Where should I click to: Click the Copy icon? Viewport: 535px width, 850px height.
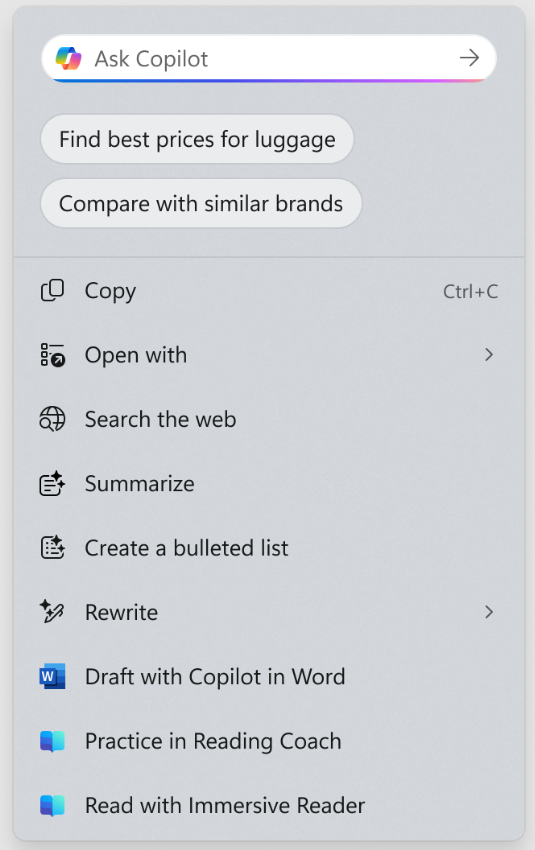[x=52, y=291]
